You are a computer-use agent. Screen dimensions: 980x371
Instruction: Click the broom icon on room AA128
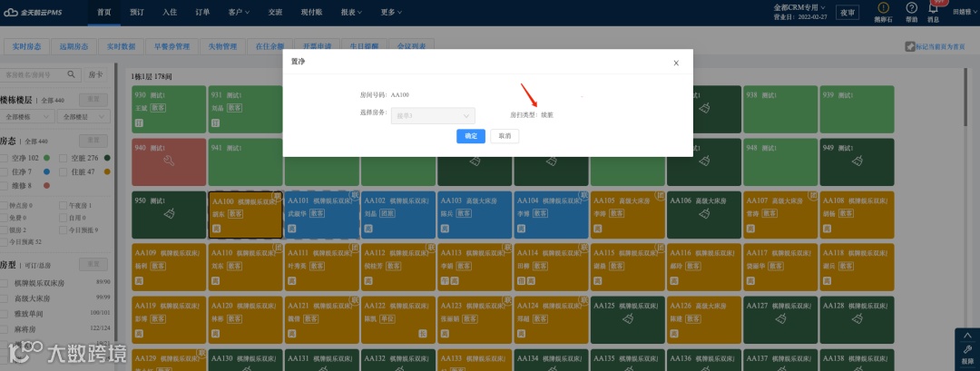pyautogui.click(x=857, y=319)
